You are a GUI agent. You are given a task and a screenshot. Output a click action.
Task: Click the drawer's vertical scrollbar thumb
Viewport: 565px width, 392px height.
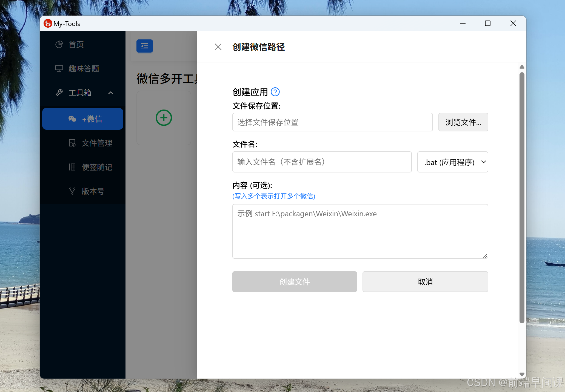coord(522,198)
